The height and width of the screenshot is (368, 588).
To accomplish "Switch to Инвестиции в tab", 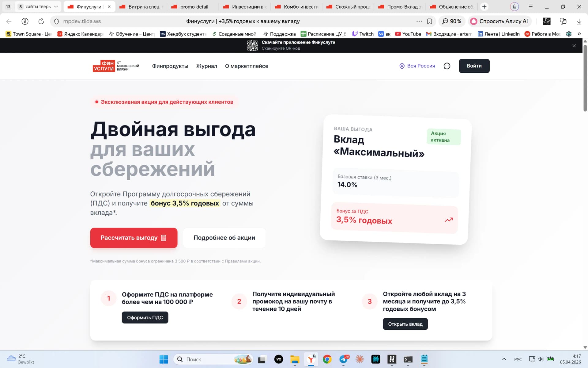I will (x=245, y=6).
